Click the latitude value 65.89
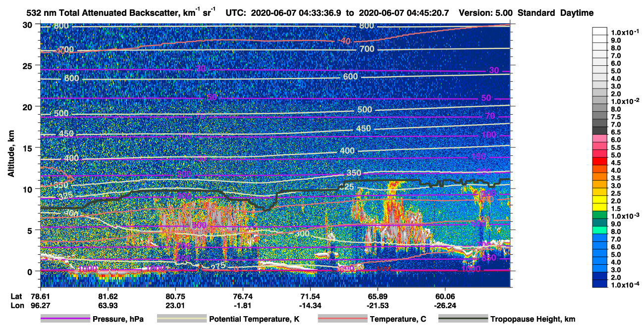The width and height of the screenshot is (644, 330). point(378,296)
